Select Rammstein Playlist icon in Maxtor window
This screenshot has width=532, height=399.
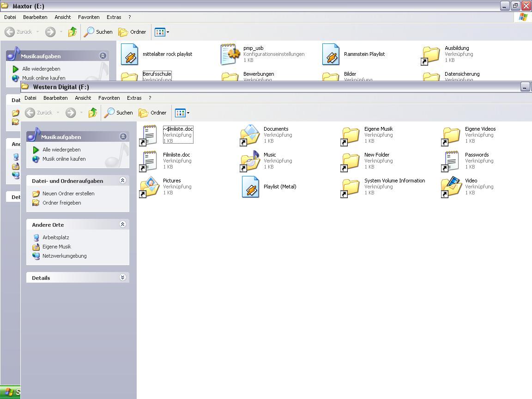click(331, 54)
